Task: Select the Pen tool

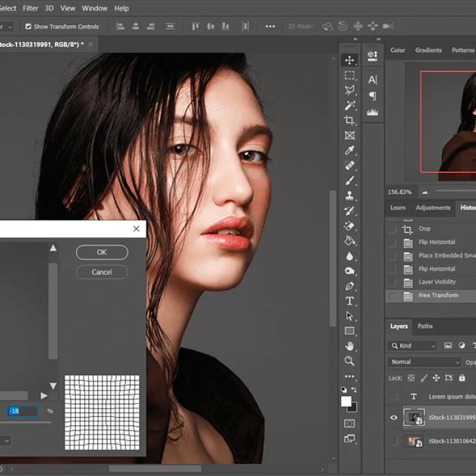Action: (349, 286)
